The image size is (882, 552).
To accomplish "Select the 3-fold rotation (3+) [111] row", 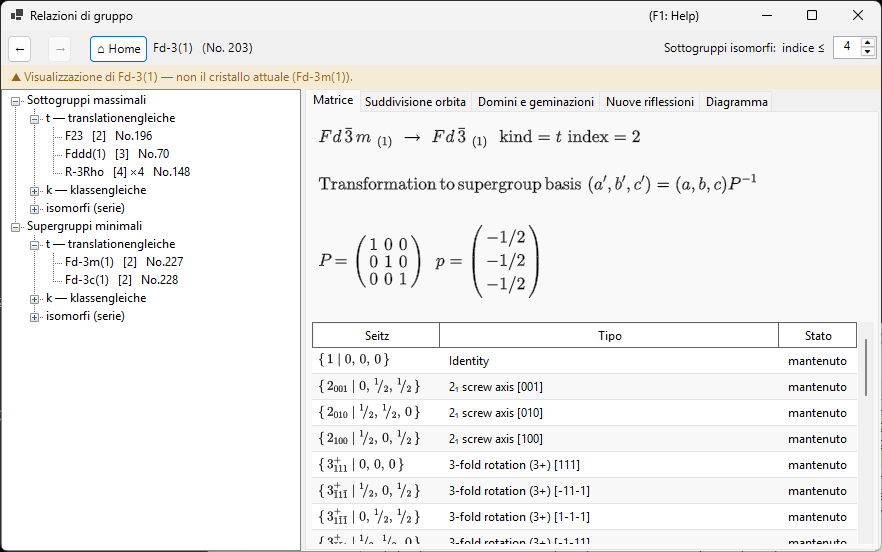I will (x=584, y=465).
